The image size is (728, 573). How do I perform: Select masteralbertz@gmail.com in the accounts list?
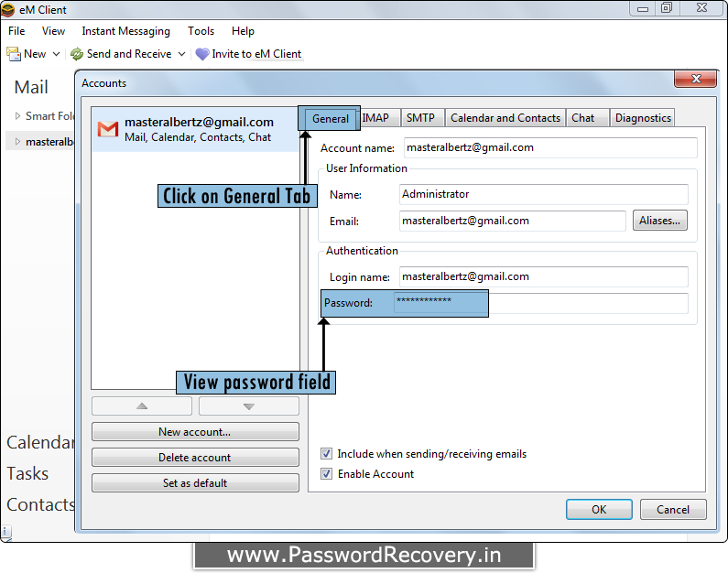195,129
